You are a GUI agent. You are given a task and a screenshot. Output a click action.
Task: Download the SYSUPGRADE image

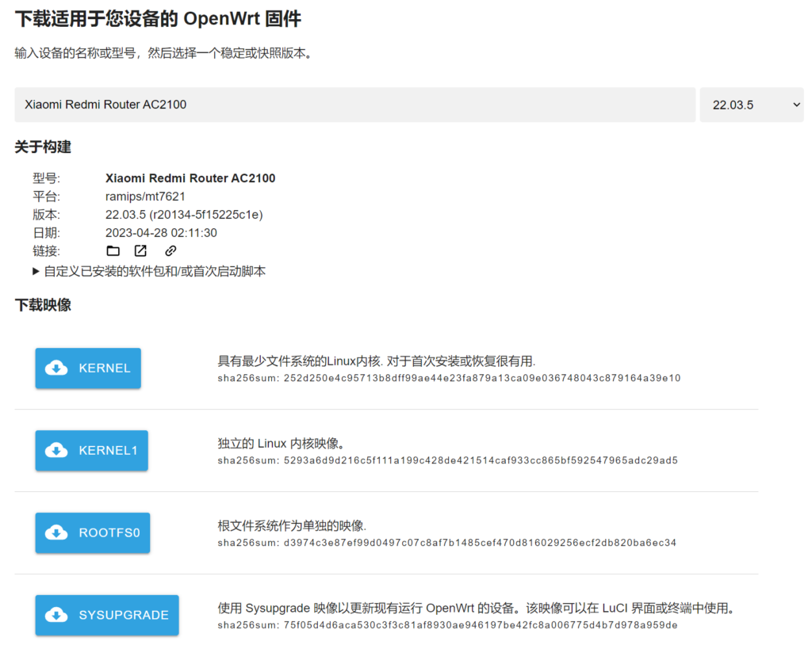click(x=107, y=615)
